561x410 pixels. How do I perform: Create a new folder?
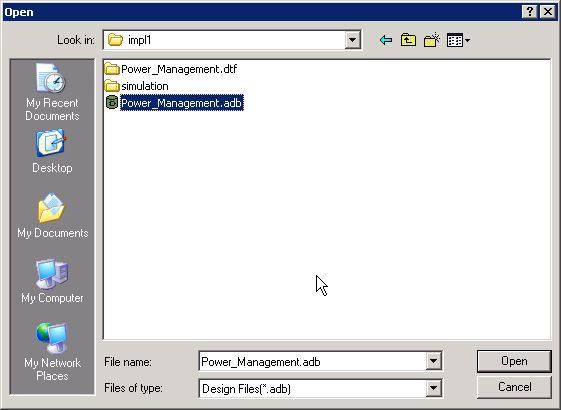431,40
